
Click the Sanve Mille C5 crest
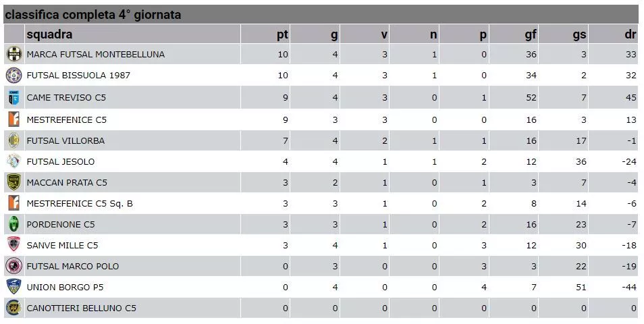pyautogui.click(x=14, y=245)
